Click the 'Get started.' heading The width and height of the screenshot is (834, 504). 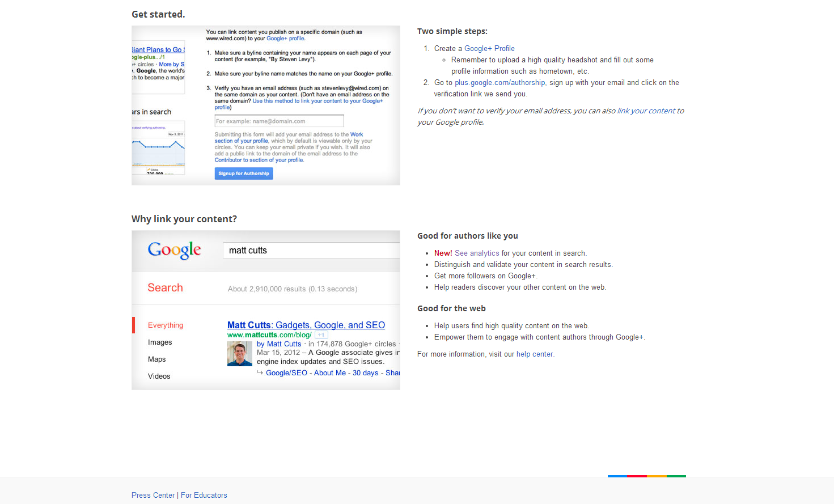[x=158, y=15]
